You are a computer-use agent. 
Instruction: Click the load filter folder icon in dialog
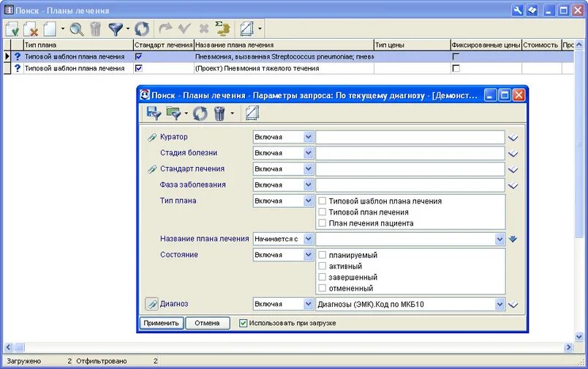[173, 113]
